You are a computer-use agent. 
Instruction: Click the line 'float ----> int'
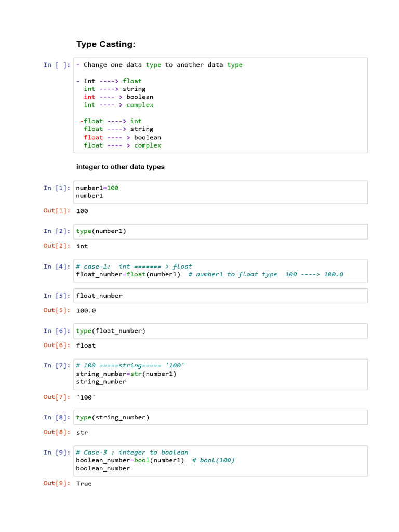tap(111, 121)
